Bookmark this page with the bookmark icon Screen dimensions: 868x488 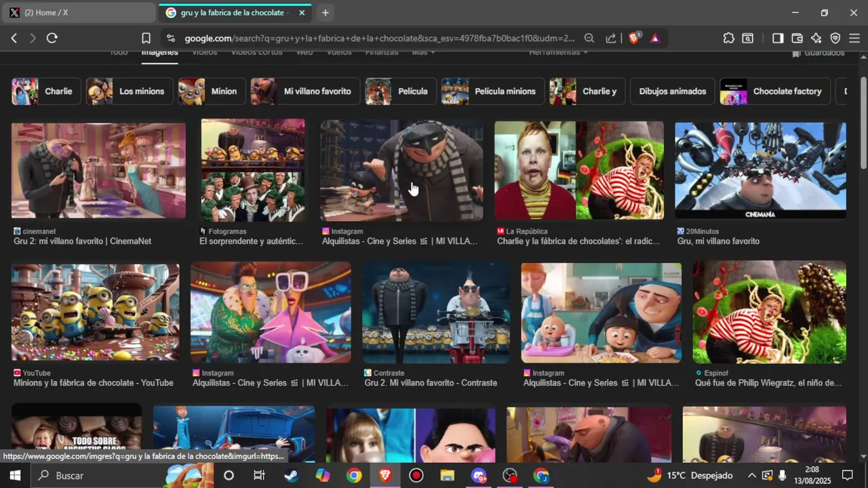[146, 39]
